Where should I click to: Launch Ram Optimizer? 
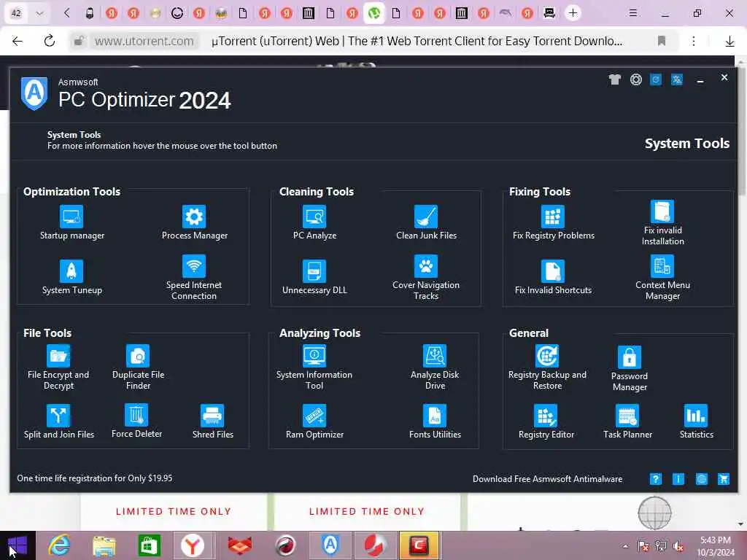tap(314, 421)
